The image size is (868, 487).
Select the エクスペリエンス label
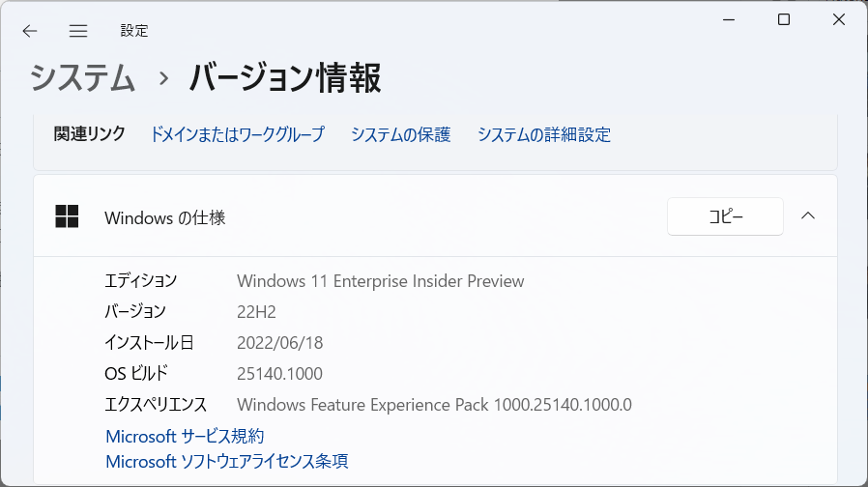click(156, 405)
